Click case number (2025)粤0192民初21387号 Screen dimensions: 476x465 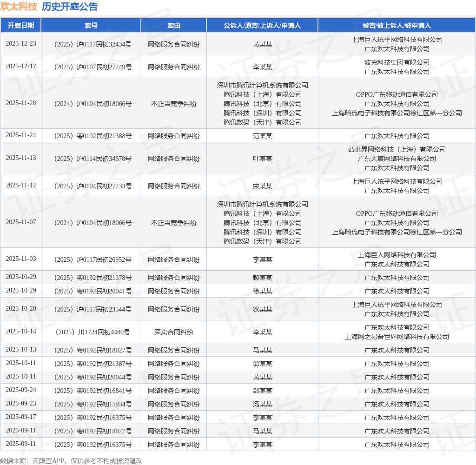(93, 364)
